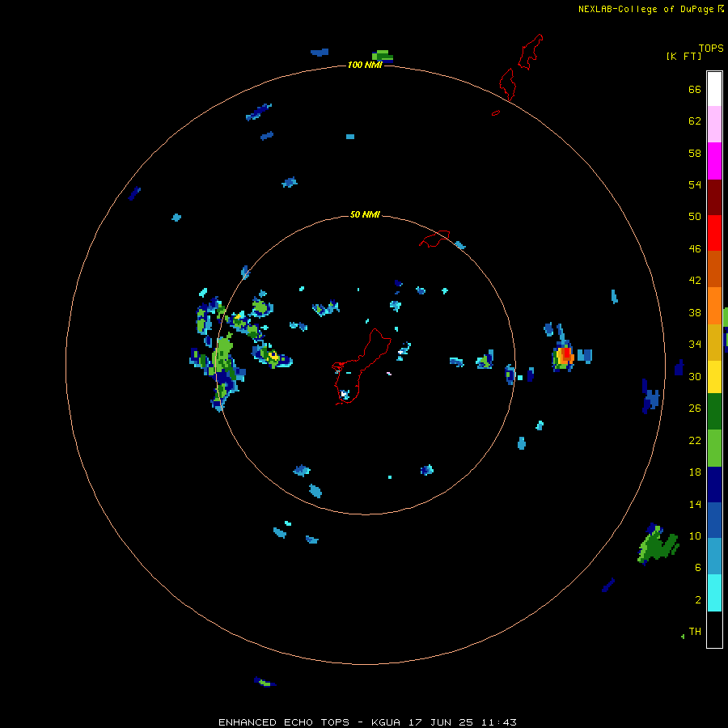Click the legend value 14
The image size is (728, 728).
(695, 504)
